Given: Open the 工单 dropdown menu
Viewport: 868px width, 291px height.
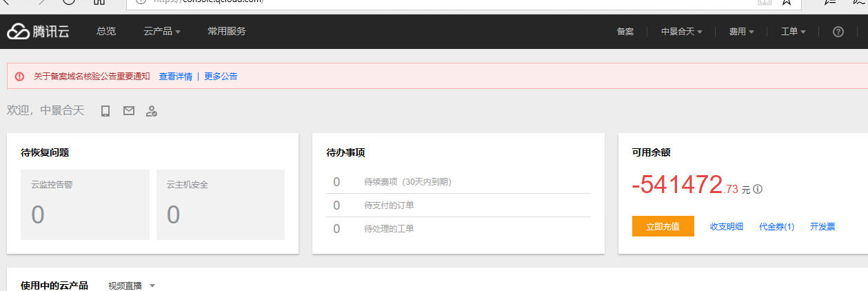Looking at the screenshot, I should 793,32.
